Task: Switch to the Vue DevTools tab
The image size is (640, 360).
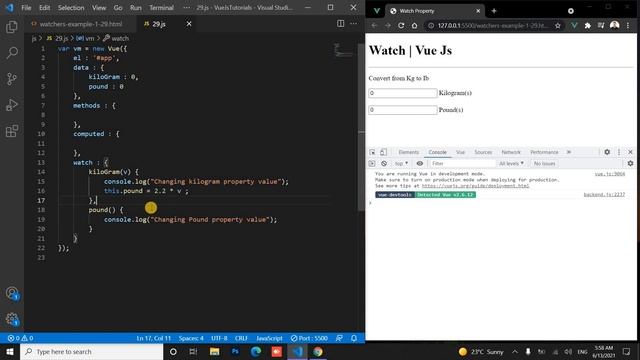Action: pyautogui.click(x=460, y=152)
